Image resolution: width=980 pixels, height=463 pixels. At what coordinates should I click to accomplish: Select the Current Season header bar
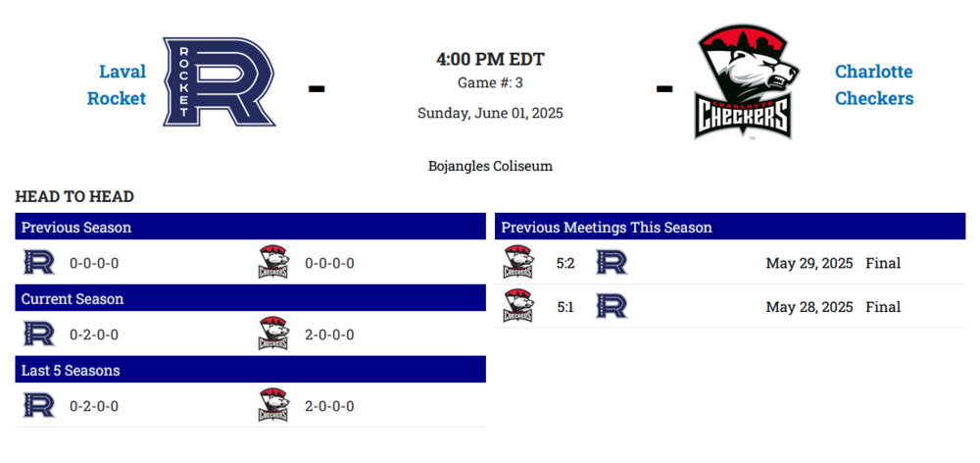pos(250,298)
